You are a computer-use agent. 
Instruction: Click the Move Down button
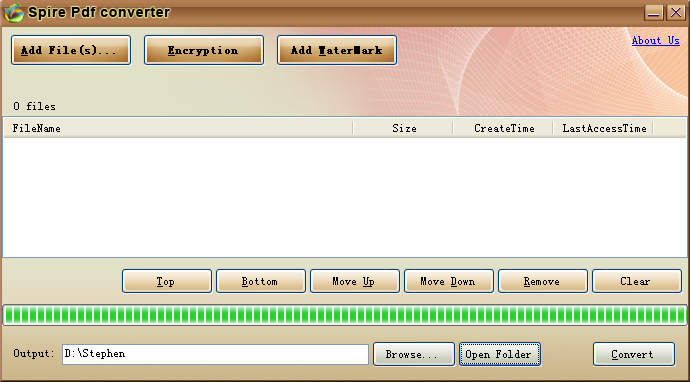[449, 281]
